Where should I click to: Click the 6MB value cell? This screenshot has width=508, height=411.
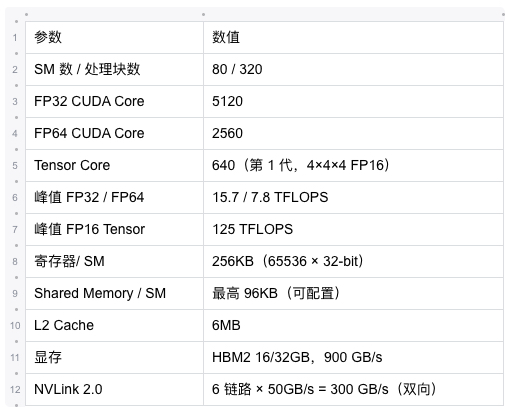[353, 325]
